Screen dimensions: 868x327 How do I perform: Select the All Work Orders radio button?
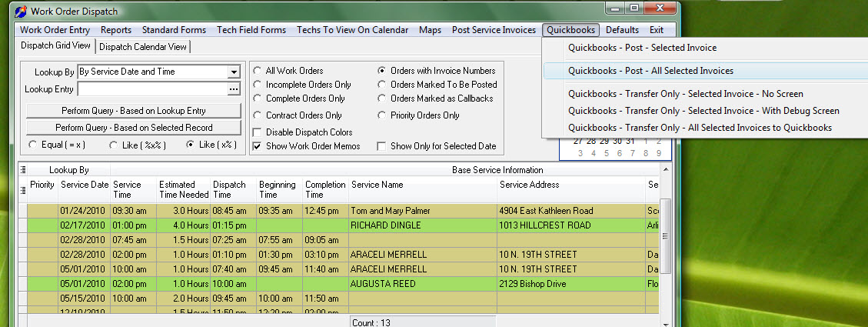point(258,71)
